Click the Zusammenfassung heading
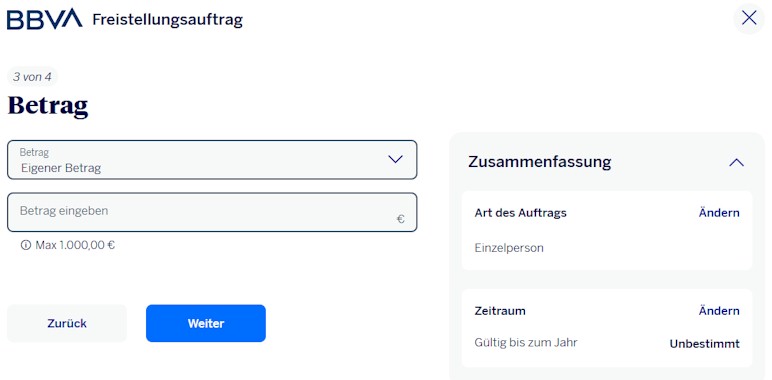The height and width of the screenshot is (380, 772). 540,161
